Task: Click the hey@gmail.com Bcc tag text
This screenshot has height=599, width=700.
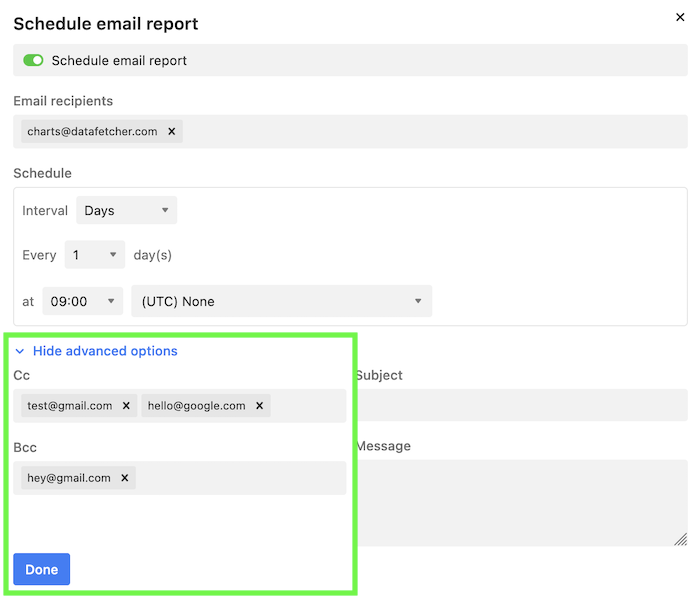Action: tap(69, 478)
